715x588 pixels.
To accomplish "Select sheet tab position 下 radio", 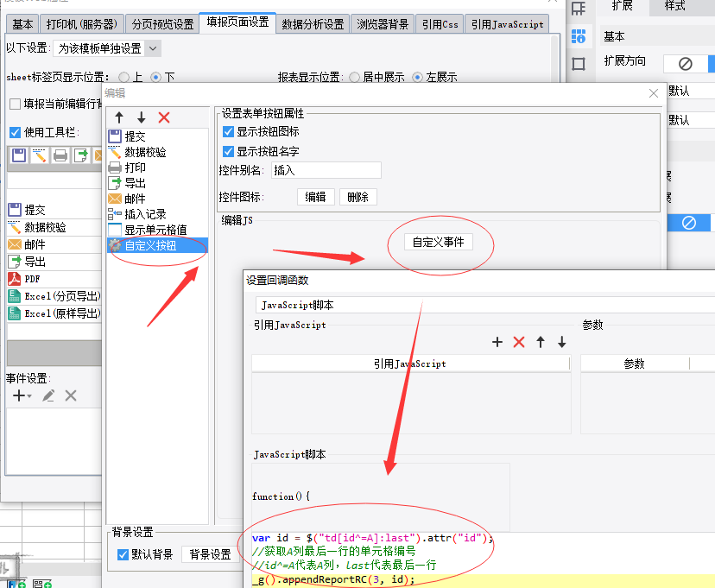I will [x=156, y=77].
